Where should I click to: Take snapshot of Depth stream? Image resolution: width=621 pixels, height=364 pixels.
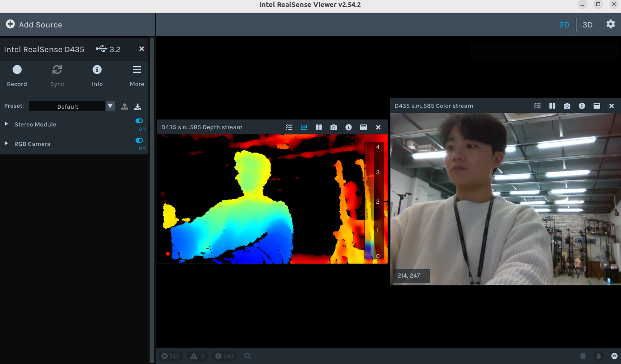334,127
